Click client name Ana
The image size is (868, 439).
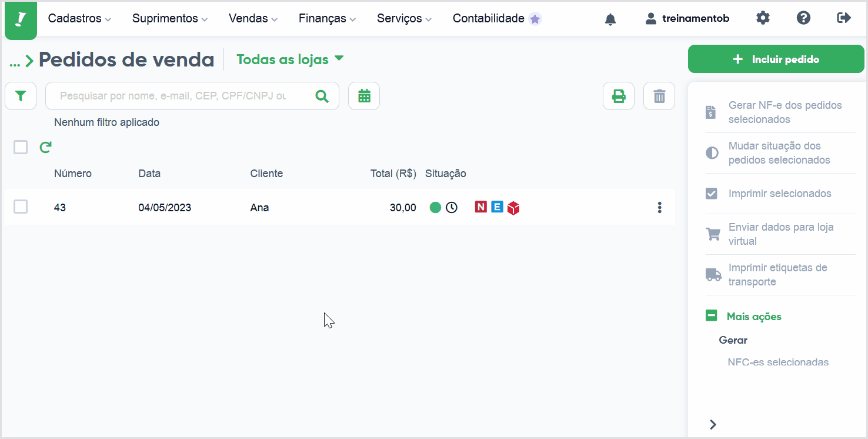tap(259, 208)
